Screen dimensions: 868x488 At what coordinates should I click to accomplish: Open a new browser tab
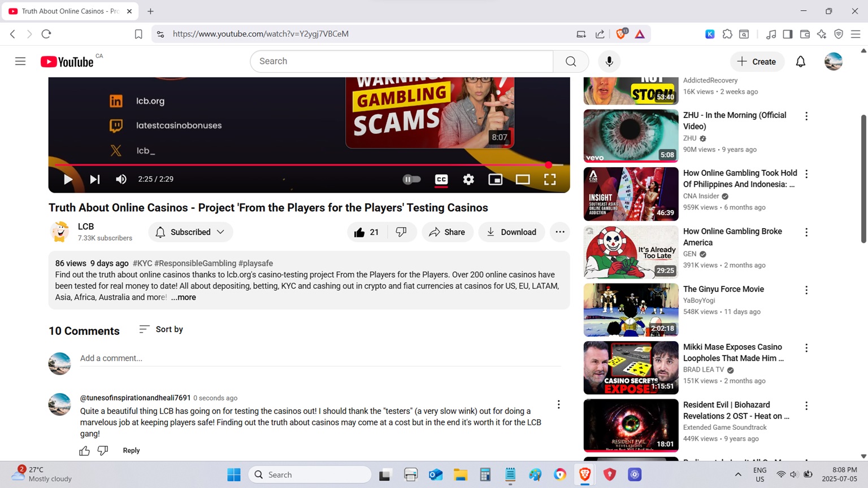tap(150, 11)
